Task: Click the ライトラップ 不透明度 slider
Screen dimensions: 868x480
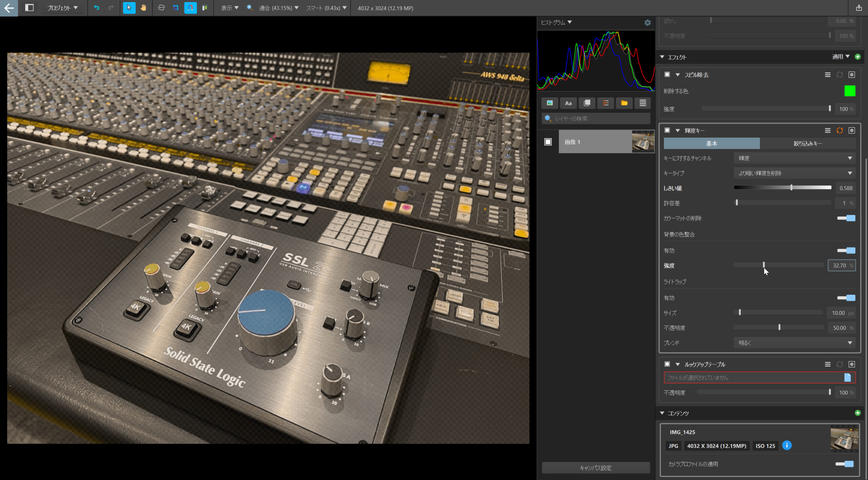Action: [779, 328]
